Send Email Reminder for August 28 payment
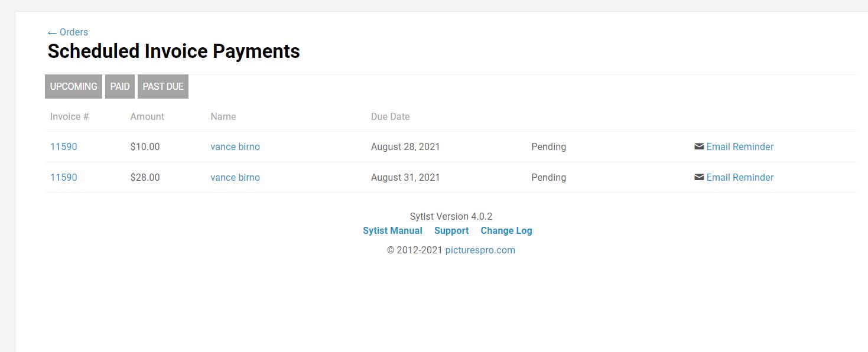868x352 pixels. (740, 146)
